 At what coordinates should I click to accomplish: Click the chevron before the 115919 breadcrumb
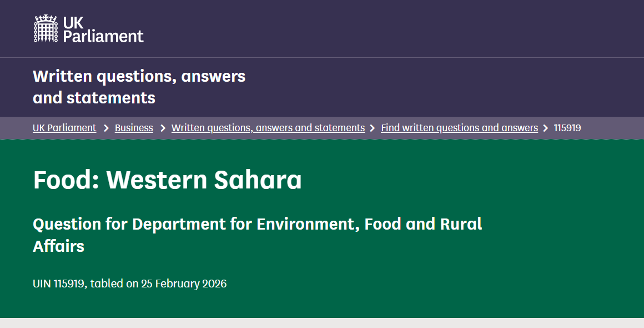click(546, 128)
